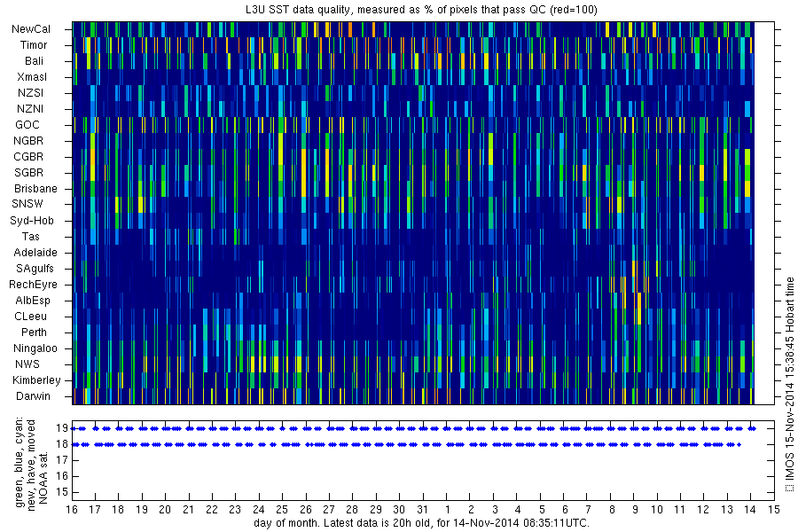Click the x-axis day label 20
Screen dimensions: 798x532
pos(165,510)
